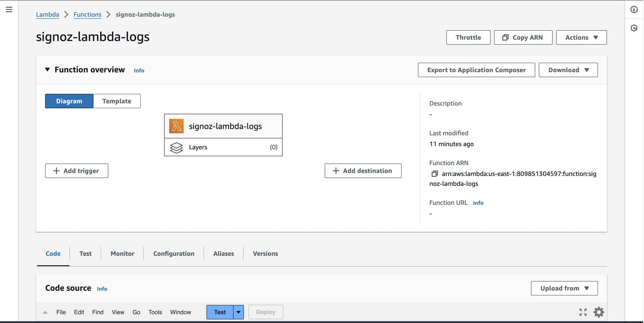Open Info link next to Function URL
The width and height of the screenshot is (644, 323).
tap(478, 203)
